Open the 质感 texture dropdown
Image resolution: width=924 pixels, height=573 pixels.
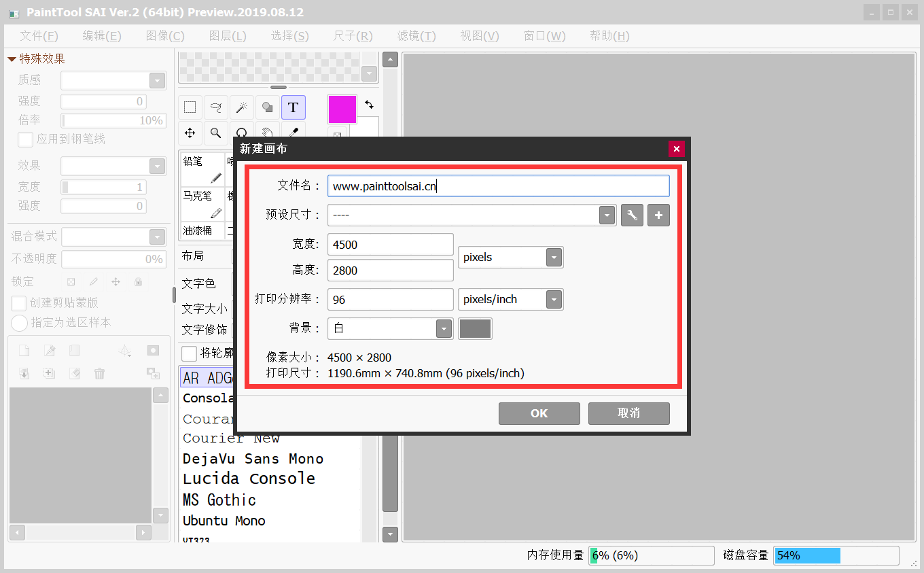[x=158, y=81]
